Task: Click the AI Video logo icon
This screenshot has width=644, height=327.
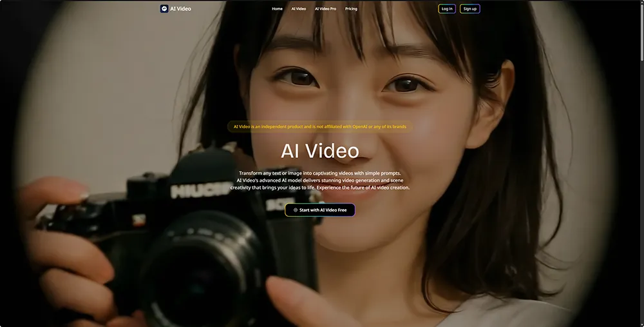Action: pyautogui.click(x=164, y=8)
